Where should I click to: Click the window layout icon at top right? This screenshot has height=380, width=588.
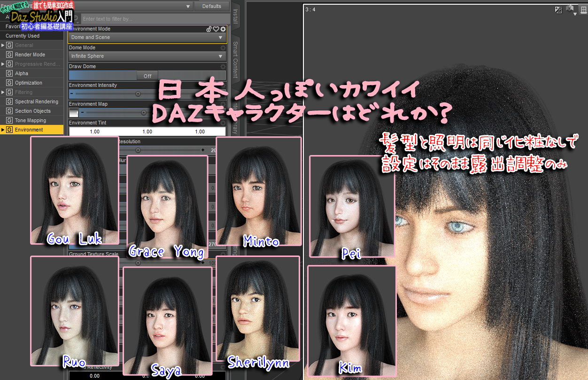point(583,9)
